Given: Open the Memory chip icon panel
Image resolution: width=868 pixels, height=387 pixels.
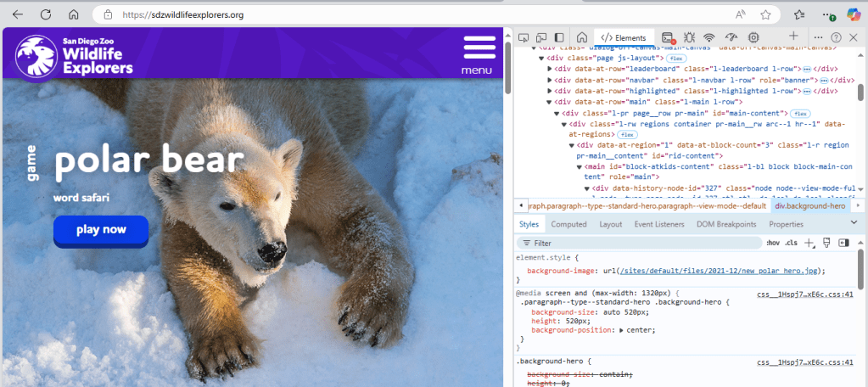Looking at the screenshot, I should [753, 37].
